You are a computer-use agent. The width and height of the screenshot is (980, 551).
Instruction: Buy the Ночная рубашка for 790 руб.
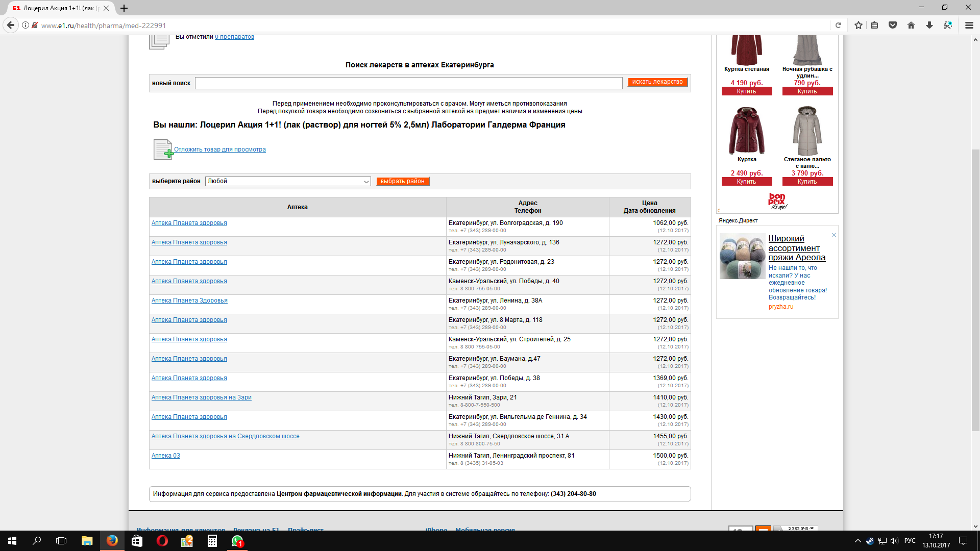pos(807,91)
